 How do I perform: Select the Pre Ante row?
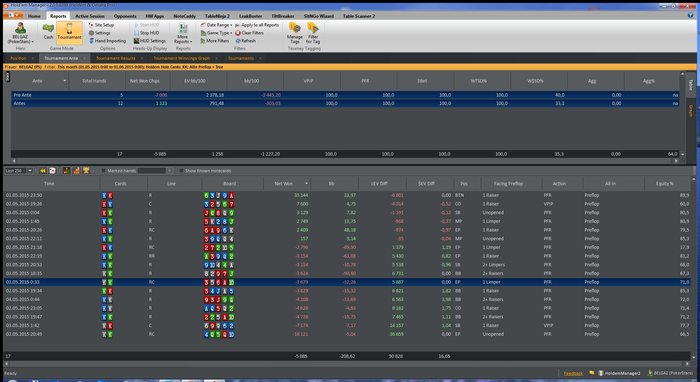(345, 95)
